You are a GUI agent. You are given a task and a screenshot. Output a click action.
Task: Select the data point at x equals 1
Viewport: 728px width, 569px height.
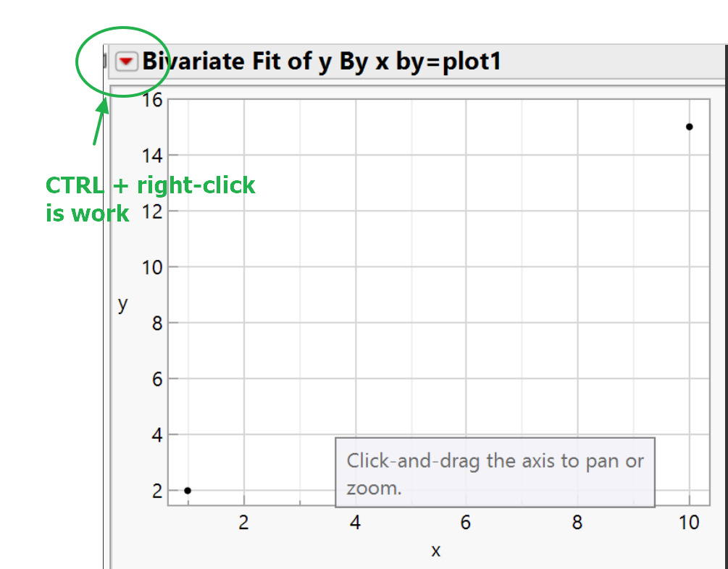tap(188, 491)
